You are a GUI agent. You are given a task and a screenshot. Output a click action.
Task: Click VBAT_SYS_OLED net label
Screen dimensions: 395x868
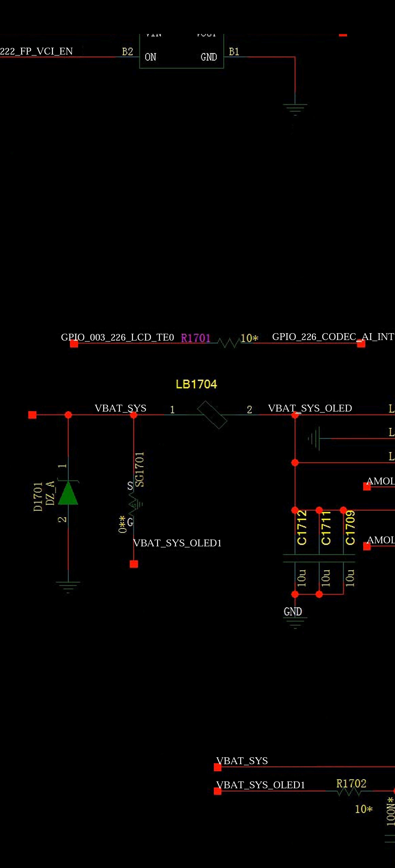click(x=310, y=408)
